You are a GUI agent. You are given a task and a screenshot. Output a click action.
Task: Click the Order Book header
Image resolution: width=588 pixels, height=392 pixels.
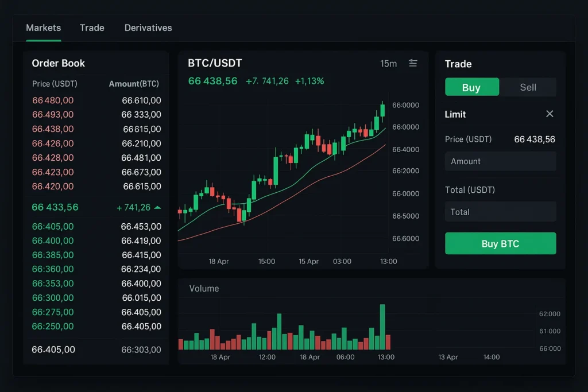click(58, 63)
